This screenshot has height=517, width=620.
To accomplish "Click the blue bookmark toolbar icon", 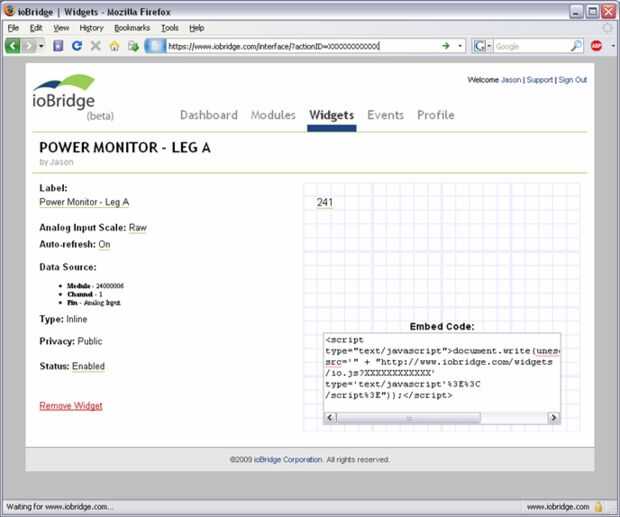I will [58, 46].
